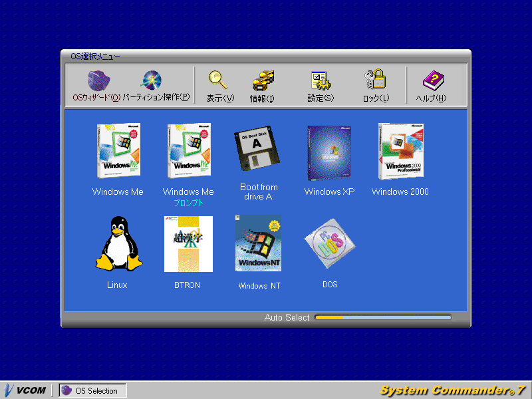Select Windows Me プロンプト box icon
This screenshot has height=399, width=532.
pos(189,151)
